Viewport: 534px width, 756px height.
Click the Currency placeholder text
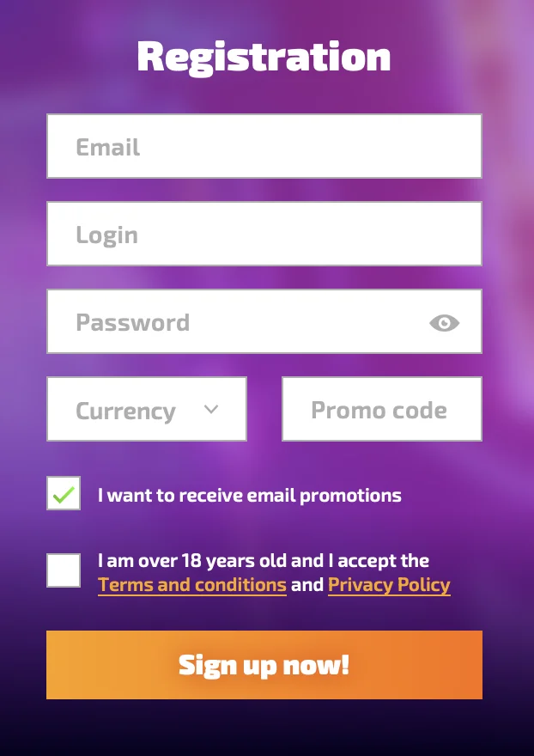pos(126,412)
